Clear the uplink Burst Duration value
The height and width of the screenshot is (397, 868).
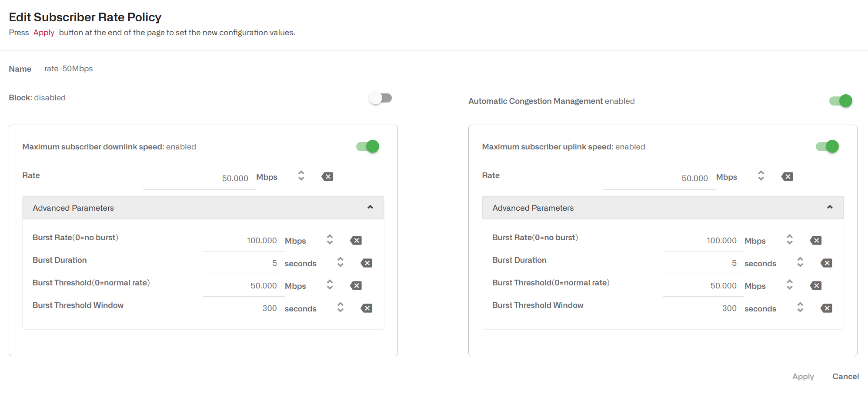pyautogui.click(x=826, y=263)
